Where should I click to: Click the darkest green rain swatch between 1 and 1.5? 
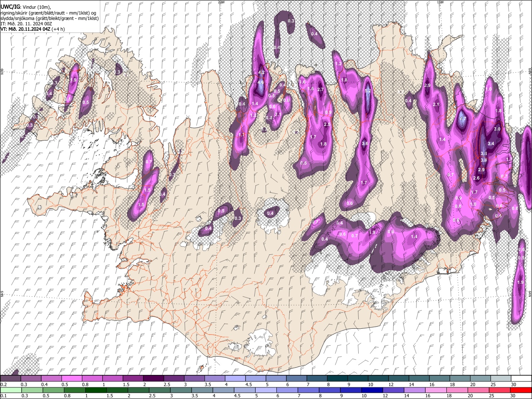(x=96, y=390)
